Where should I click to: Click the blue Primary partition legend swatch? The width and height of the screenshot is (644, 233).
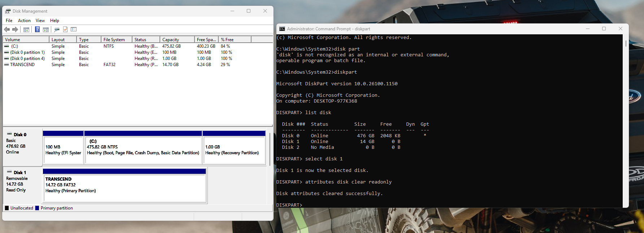(37, 208)
